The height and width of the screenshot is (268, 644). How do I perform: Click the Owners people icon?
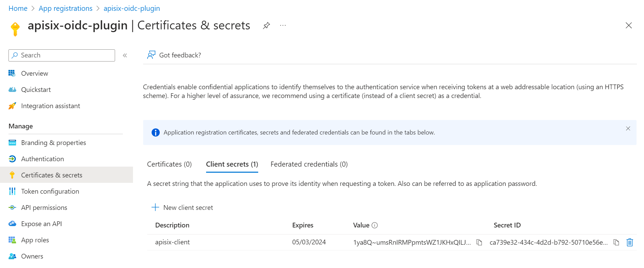12,256
